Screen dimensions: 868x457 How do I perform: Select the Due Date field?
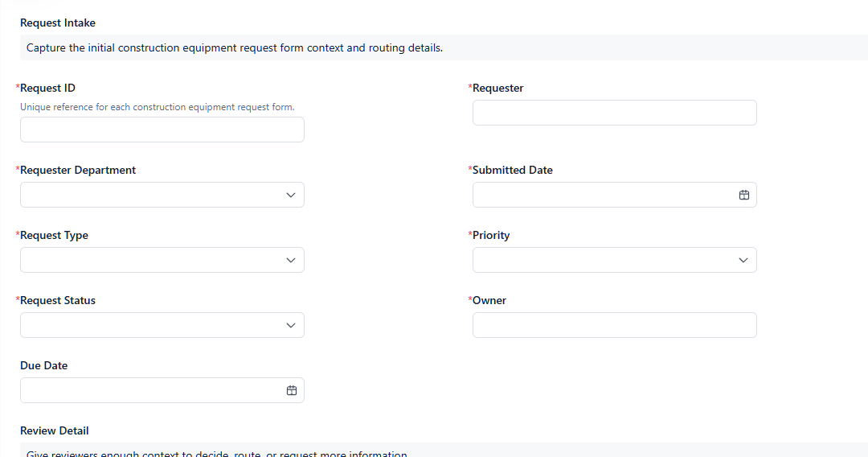coord(162,390)
